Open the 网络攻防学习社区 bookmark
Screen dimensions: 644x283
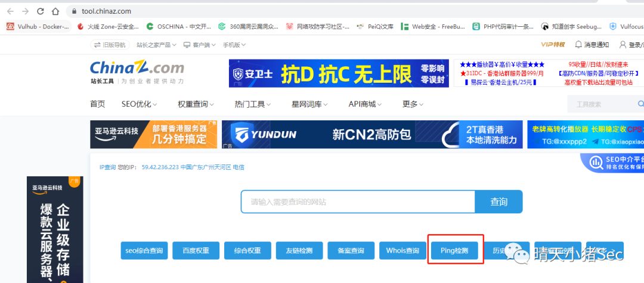pyautogui.click(x=317, y=27)
